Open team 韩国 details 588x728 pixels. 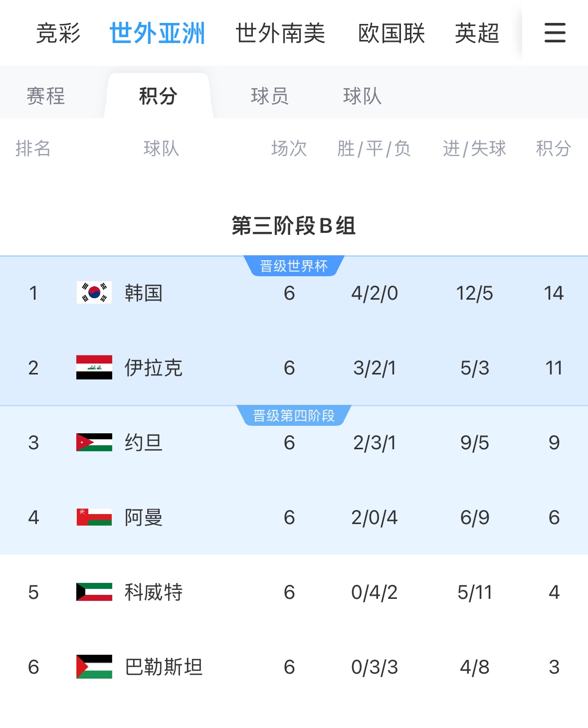(x=144, y=293)
